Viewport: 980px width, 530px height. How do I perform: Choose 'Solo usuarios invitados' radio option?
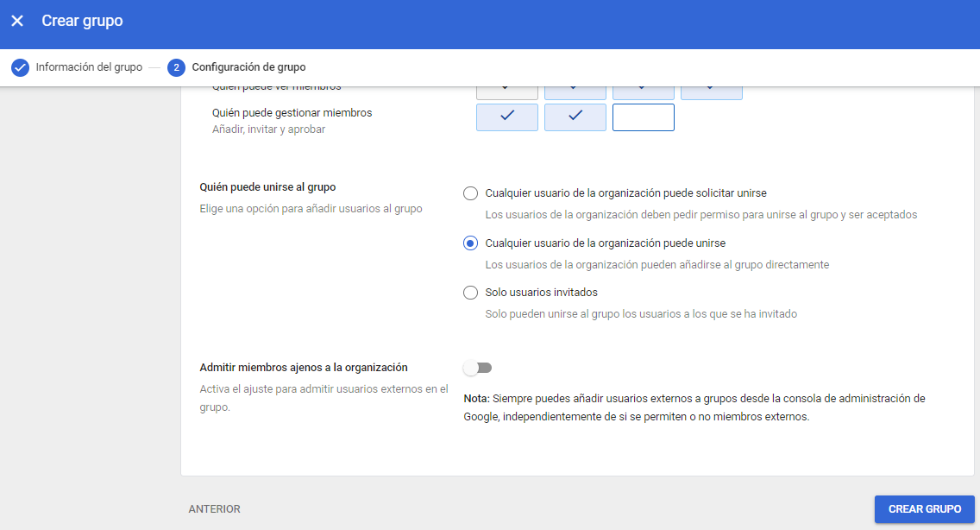coord(471,293)
